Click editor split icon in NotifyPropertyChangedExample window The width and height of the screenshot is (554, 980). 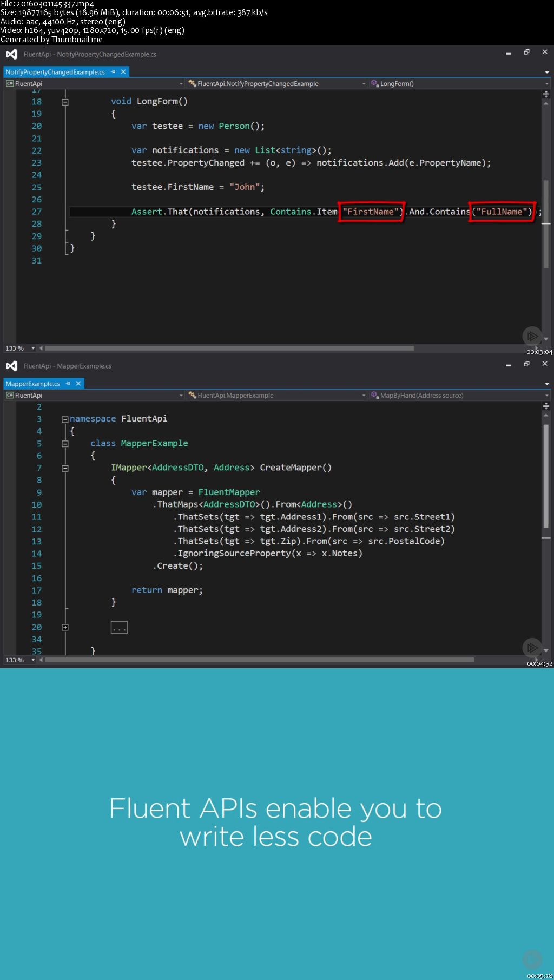point(546,94)
